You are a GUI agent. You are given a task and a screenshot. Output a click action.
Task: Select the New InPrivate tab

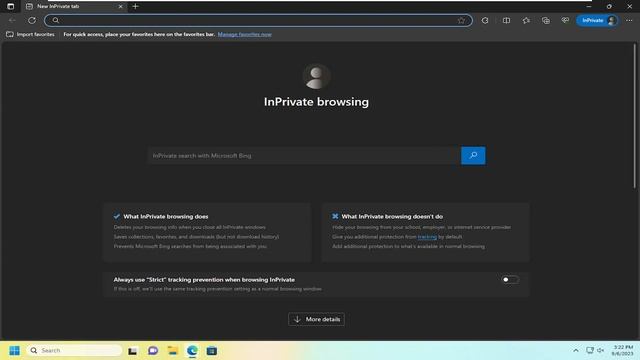click(74, 7)
